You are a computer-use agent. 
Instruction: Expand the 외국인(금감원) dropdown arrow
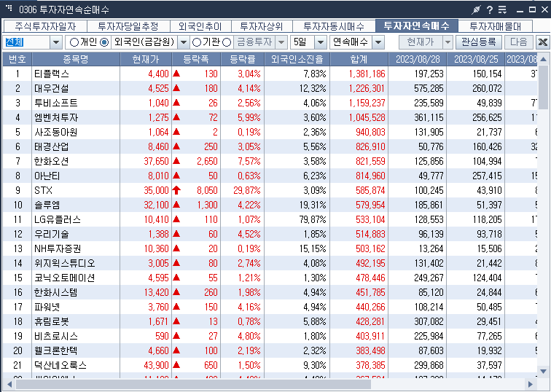[x=183, y=42]
